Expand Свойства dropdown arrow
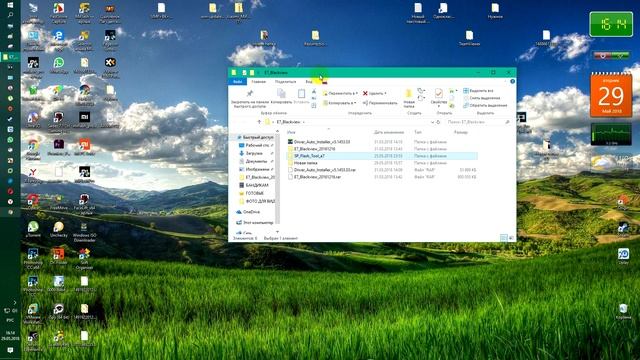640x360 pixels. [x=439, y=107]
